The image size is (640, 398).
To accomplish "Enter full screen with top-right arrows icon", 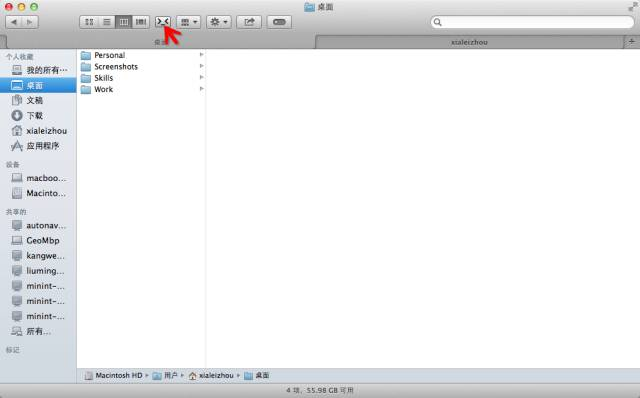I will [x=633, y=6].
